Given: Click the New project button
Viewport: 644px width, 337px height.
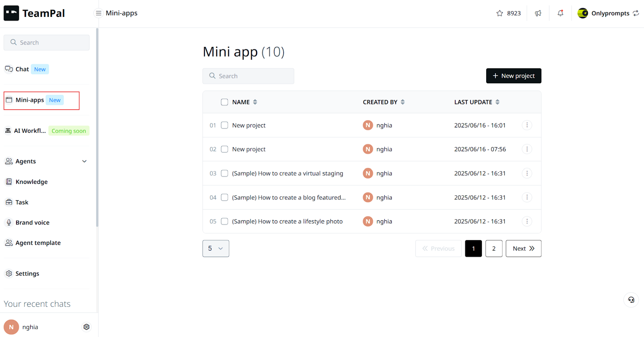Looking at the screenshot, I should [514, 76].
